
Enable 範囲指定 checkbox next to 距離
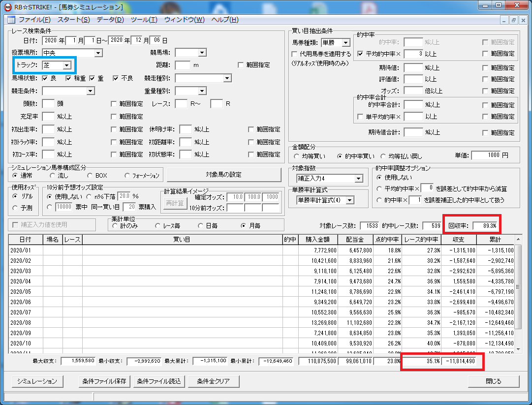(x=241, y=65)
